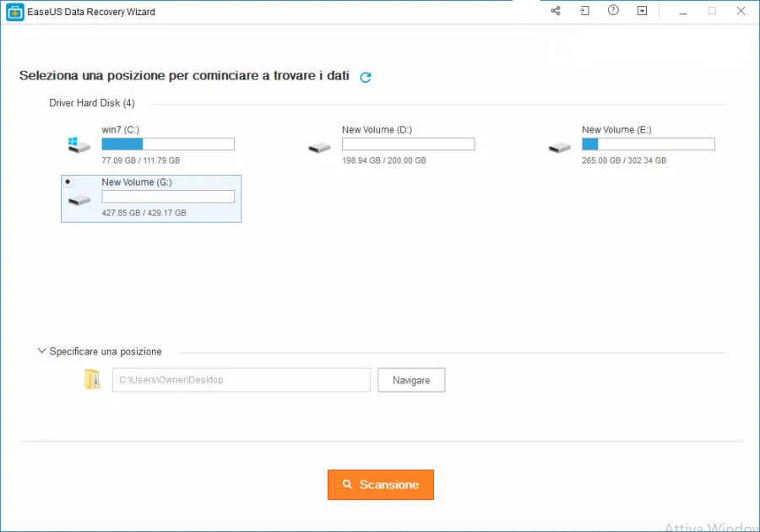The height and width of the screenshot is (532, 760).
Task: Refresh the drive list
Action: point(366,77)
